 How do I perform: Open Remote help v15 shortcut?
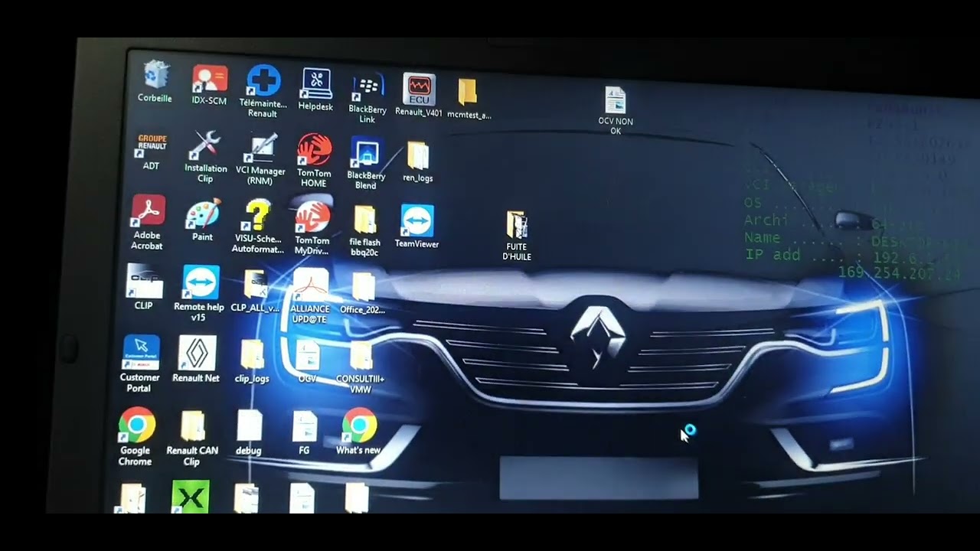[x=200, y=294]
